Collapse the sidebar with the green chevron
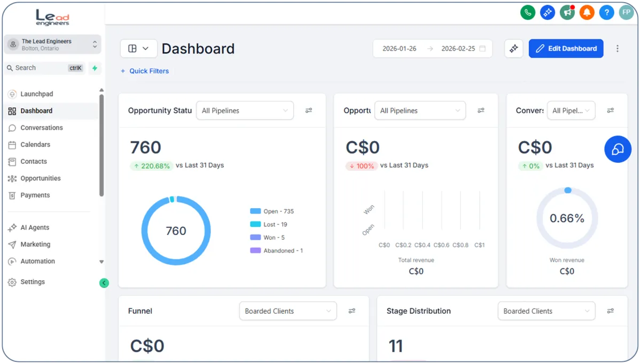This screenshot has height=364, width=641. coord(104,282)
